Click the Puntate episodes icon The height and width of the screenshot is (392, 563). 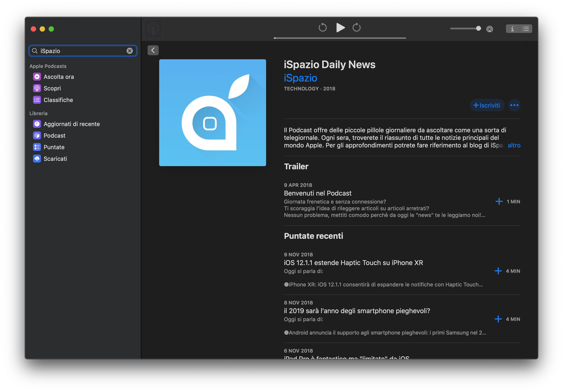pyautogui.click(x=37, y=147)
